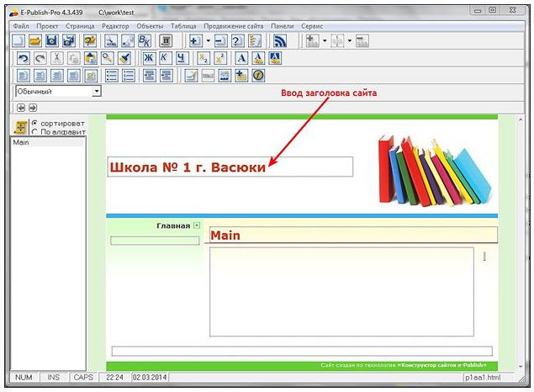The width and height of the screenshot is (534, 392).
Task: Click the CAPS status indicator
Action: (83, 378)
